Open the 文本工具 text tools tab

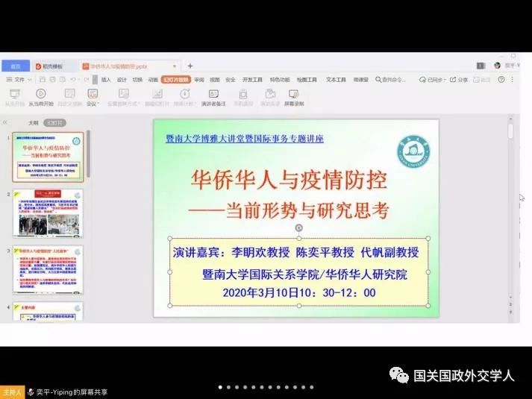click(x=336, y=80)
